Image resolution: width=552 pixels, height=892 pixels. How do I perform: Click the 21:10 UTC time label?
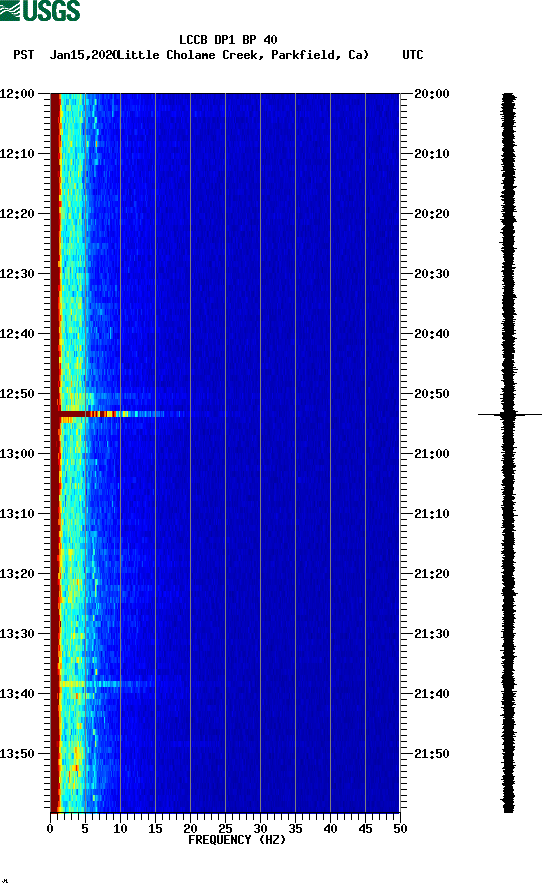point(432,514)
